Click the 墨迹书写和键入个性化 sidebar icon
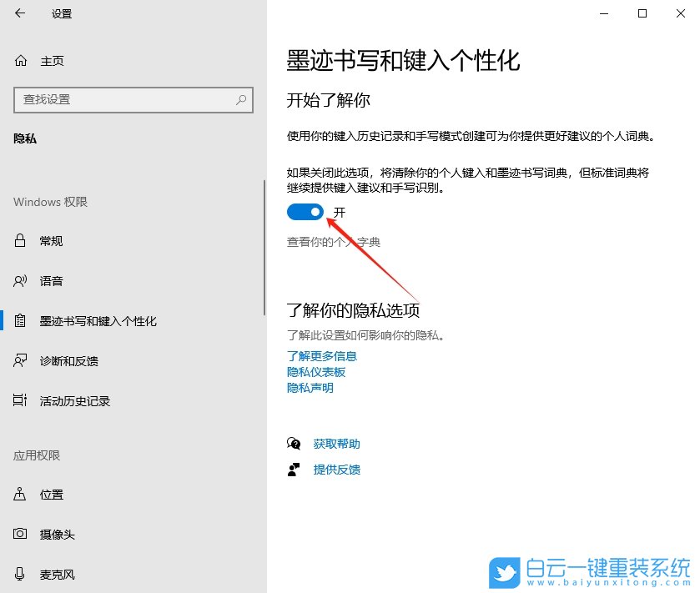This screenshot has width=700, height=593. 18,320
